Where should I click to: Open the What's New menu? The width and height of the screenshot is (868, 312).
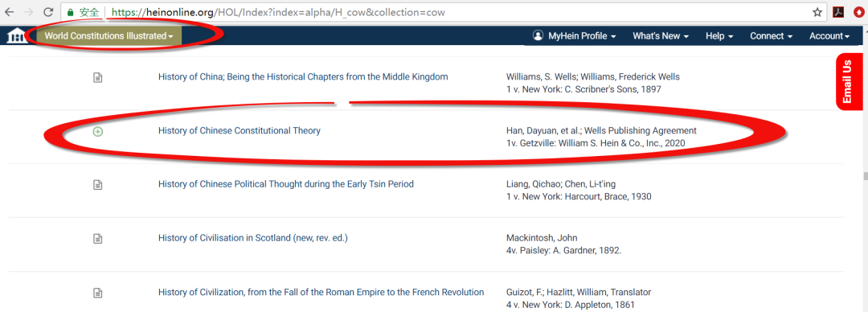661,36
